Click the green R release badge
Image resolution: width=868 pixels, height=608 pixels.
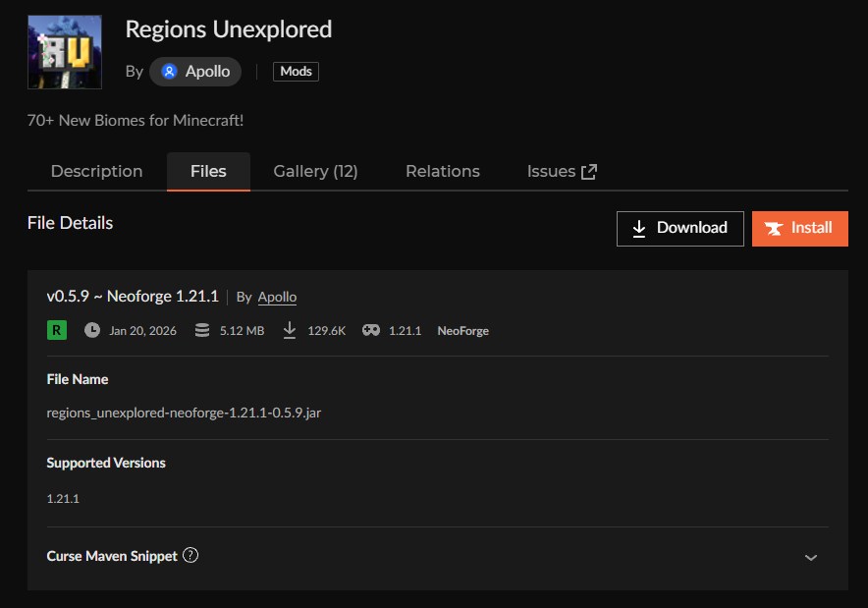(56, 330)
